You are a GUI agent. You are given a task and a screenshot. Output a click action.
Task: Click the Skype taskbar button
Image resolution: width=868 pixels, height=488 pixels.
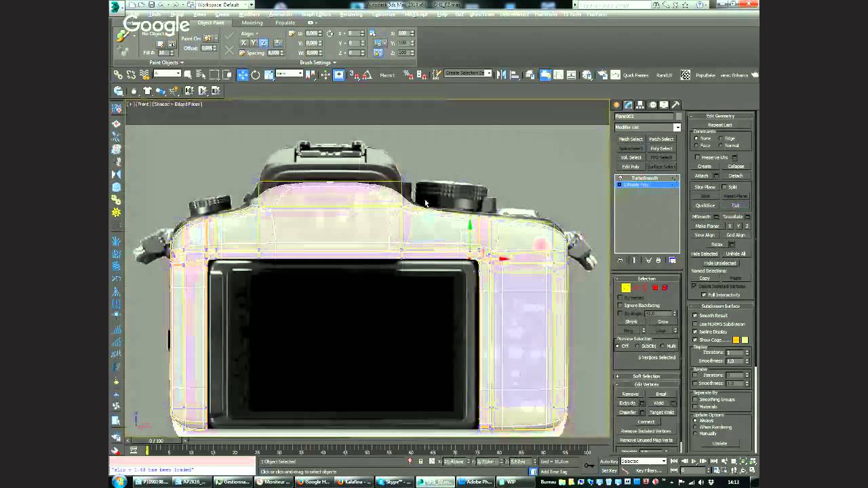point(394,482)
